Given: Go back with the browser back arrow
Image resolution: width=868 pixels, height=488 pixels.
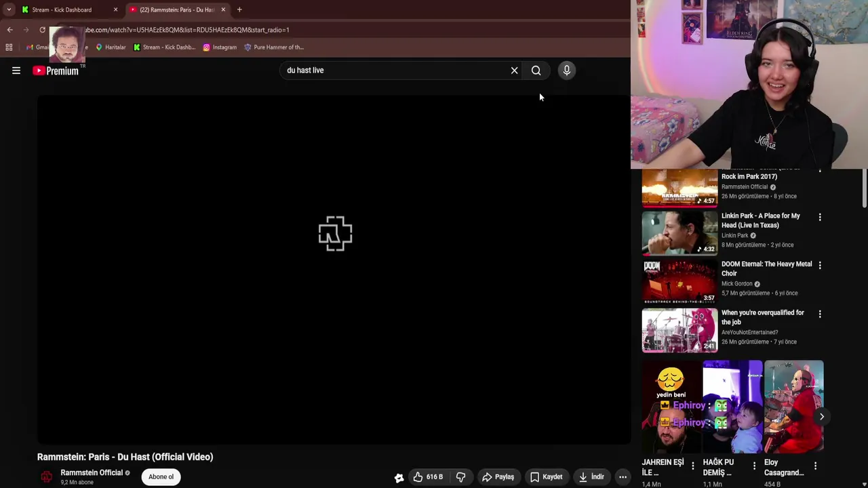Looking at the screenshot, I should (x=9, y=30).
